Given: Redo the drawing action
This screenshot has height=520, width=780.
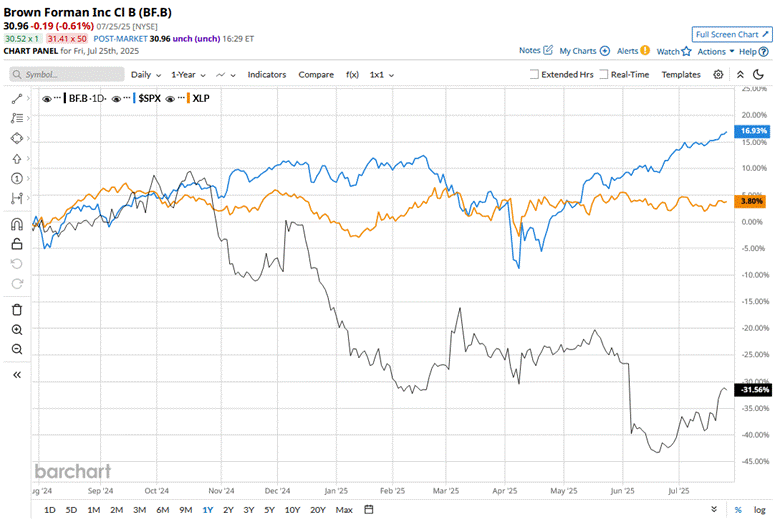Looking at the screenshot, I should (x=16, y=284).
